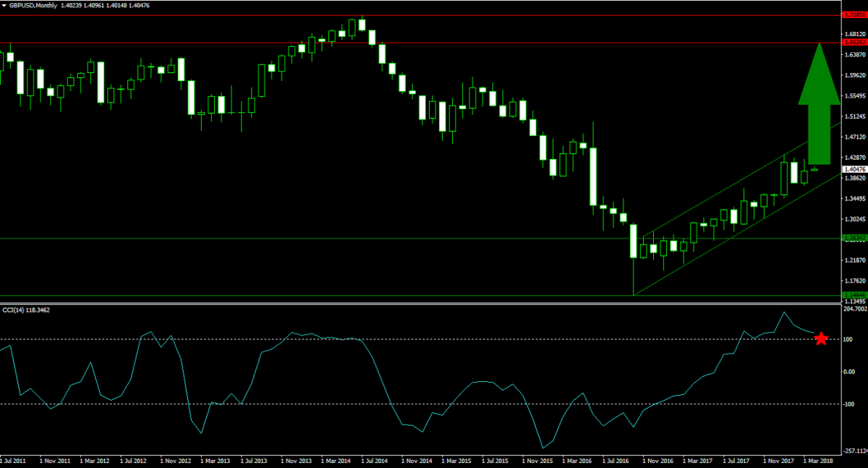Click the large green up arrow annotation
Screen dimensions: 868x468
tap(818, 101)
